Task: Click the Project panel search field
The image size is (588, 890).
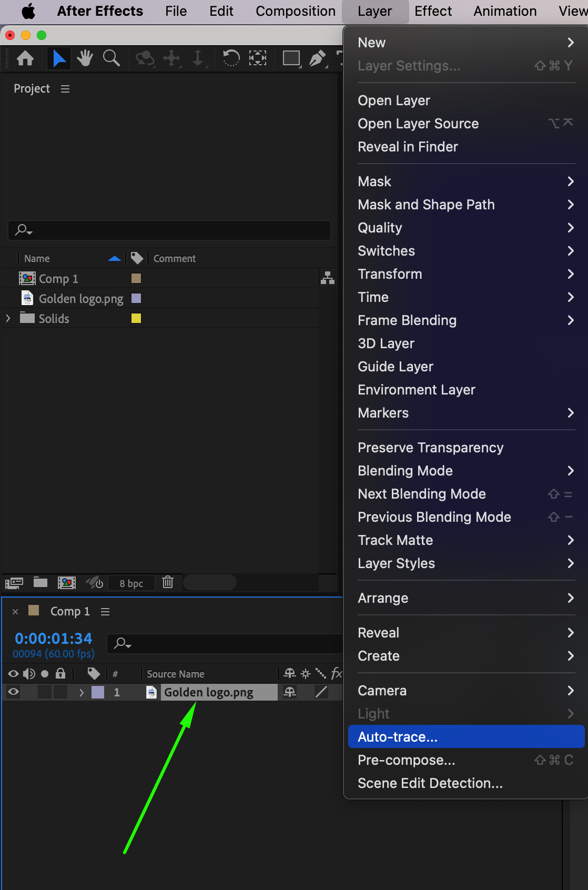Action: [169, 230]
